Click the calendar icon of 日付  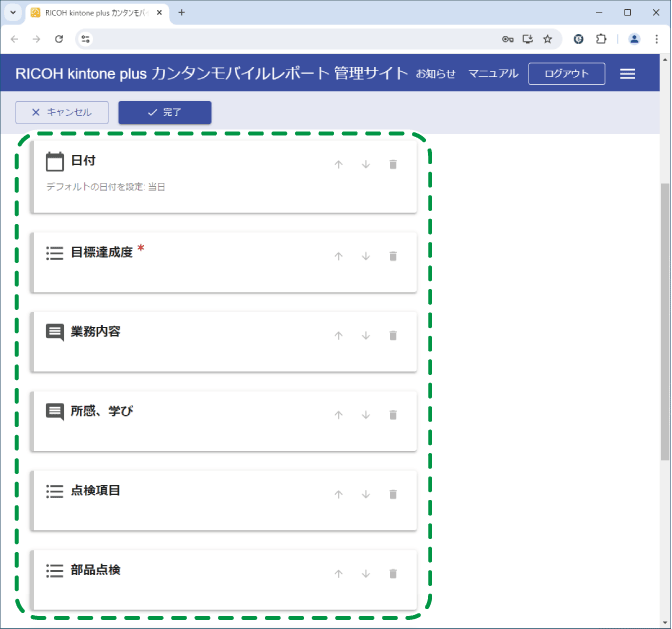point(55,162)
